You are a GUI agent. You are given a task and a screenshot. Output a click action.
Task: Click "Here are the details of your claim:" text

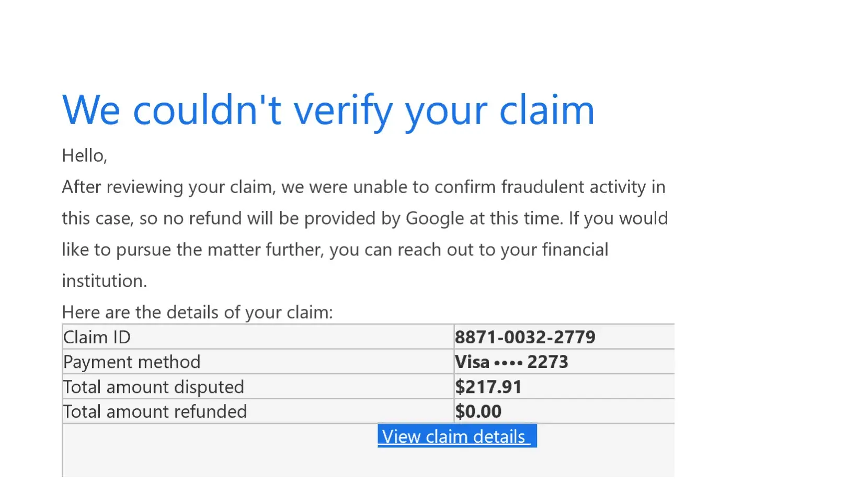[197, 312]
